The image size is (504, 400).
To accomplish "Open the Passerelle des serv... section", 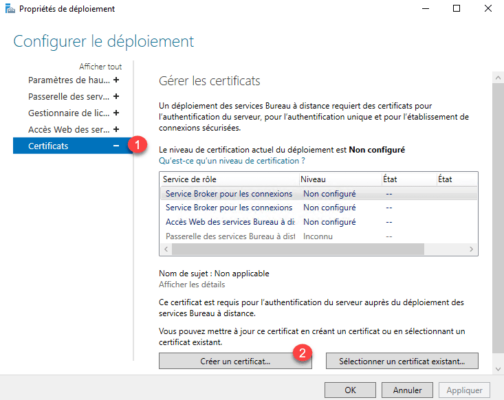I will pos(69,96).
